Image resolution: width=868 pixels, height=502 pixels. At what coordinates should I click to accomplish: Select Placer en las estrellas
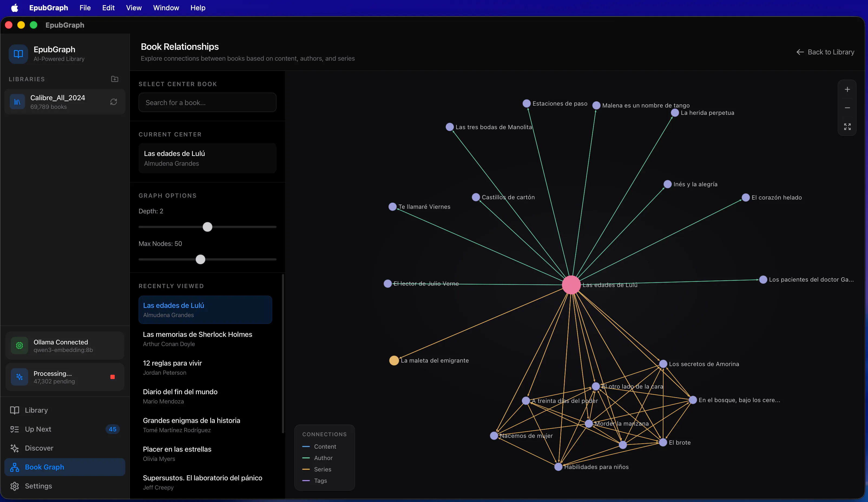205,453
